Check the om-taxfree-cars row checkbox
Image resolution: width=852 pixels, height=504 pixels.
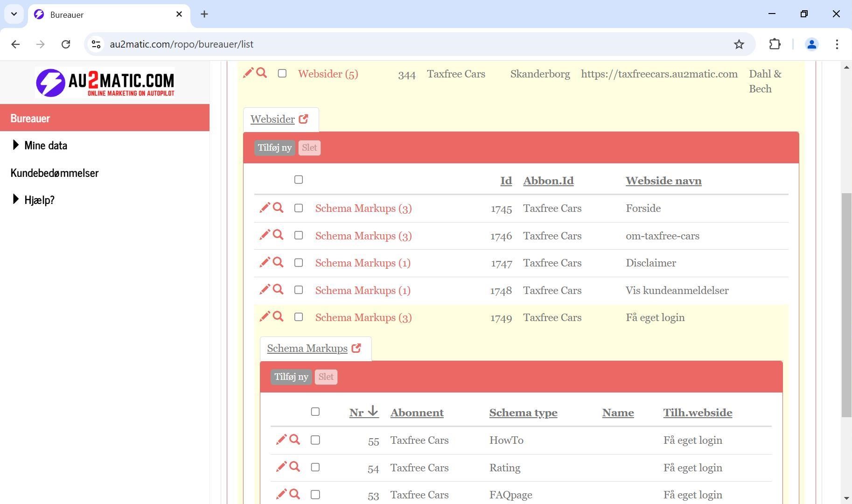299,235
